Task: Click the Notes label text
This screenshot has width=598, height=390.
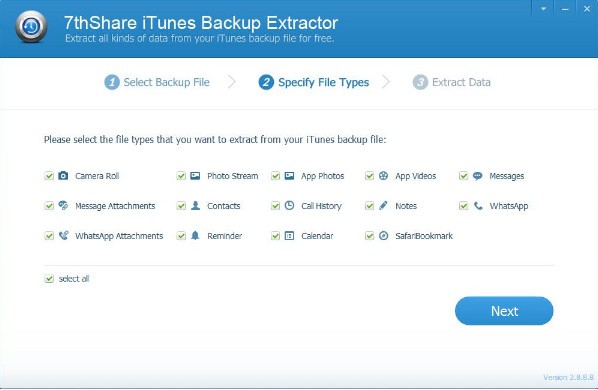Action: coord(406,206)
